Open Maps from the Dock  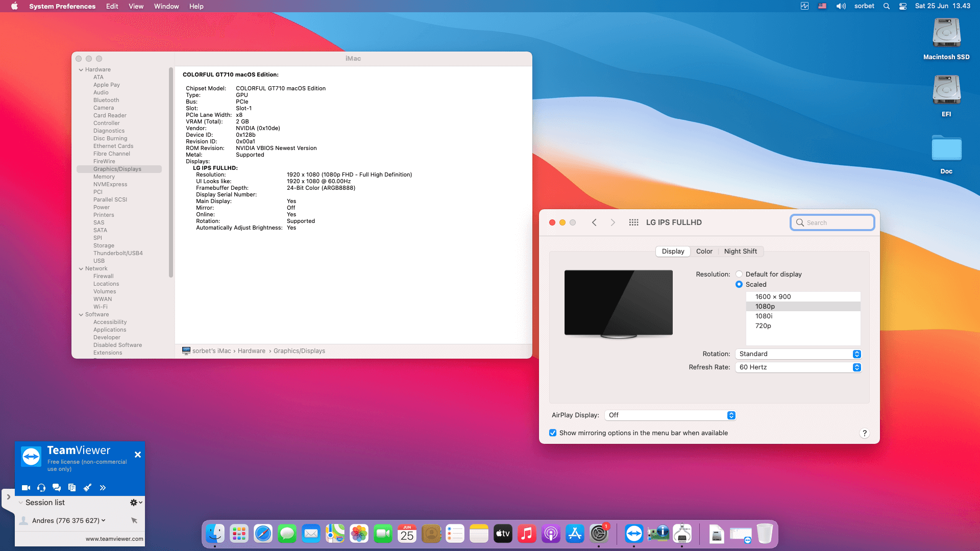335,534
